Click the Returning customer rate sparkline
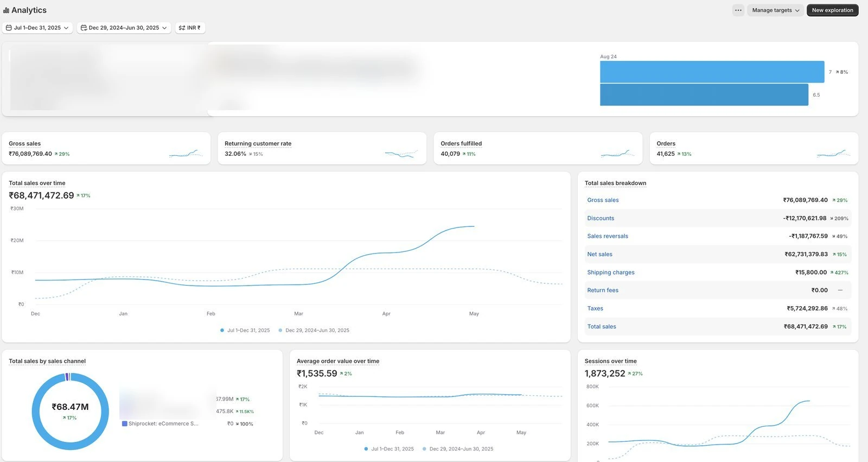The width and height of the screenshot is (868, 462). tap(401, 154)
